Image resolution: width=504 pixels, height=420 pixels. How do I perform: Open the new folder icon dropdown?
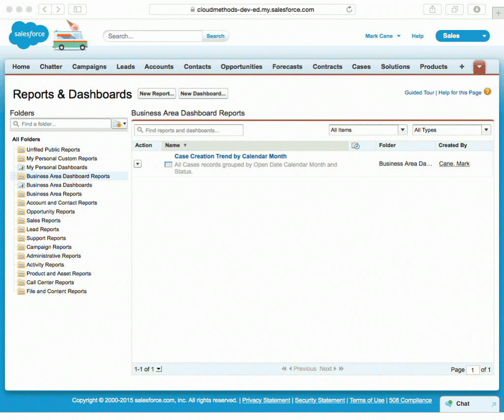click(120, 124)
